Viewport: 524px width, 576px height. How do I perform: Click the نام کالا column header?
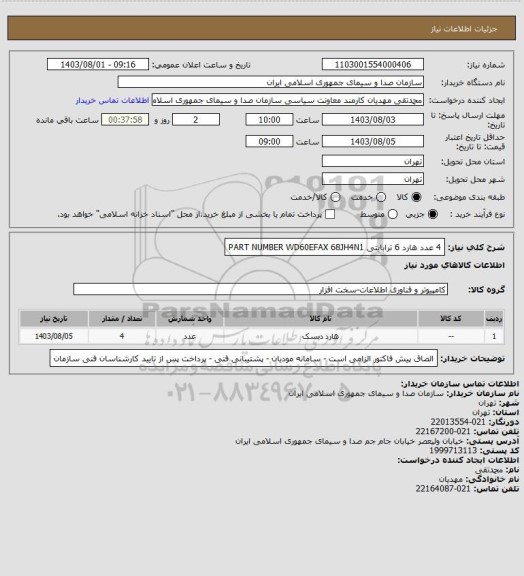pos(320,319)
